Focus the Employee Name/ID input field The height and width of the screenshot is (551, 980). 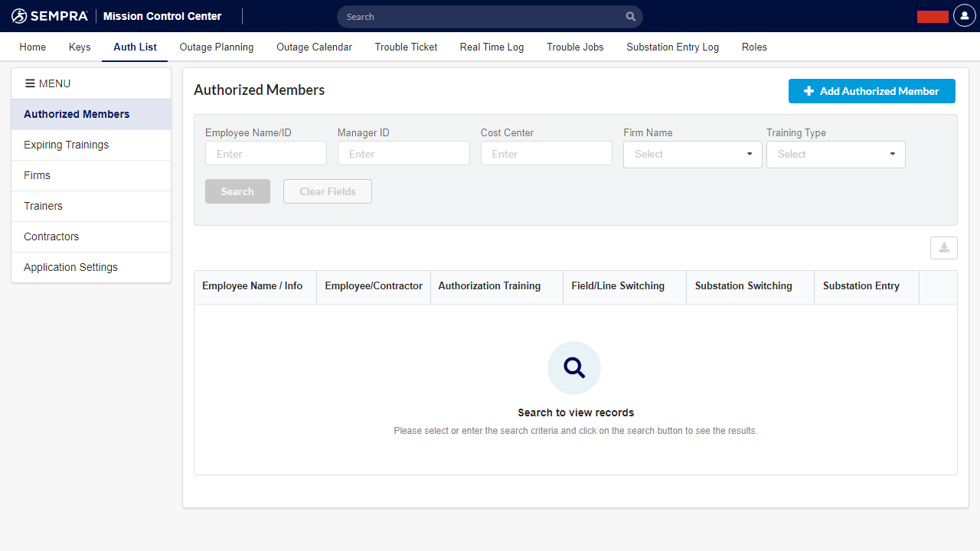click(266, 154)
